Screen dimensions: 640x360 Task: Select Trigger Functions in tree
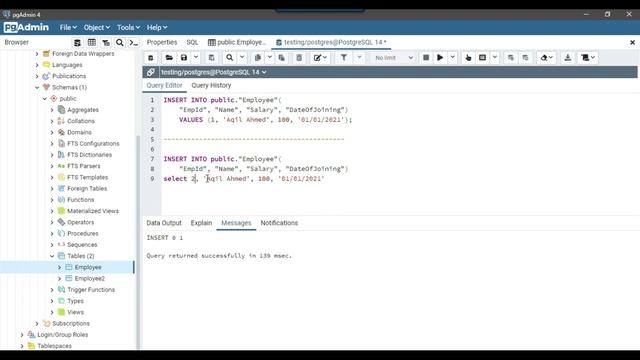tap(91, 290)
